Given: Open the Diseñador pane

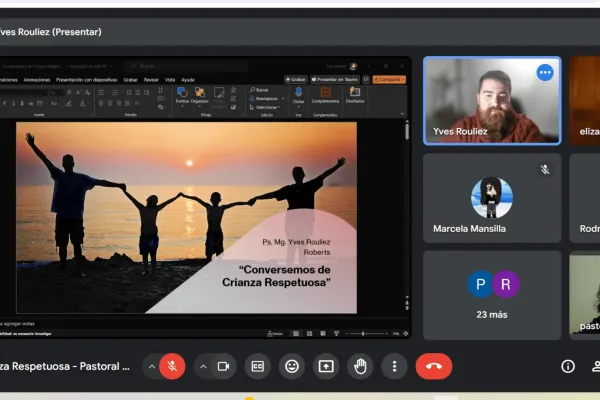Looking at the screenshot, I should 355,96.
